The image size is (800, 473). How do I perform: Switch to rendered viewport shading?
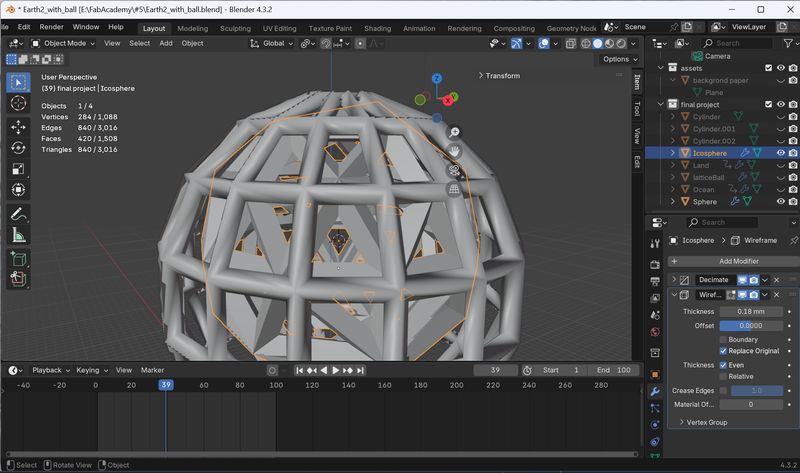[621, 43]
